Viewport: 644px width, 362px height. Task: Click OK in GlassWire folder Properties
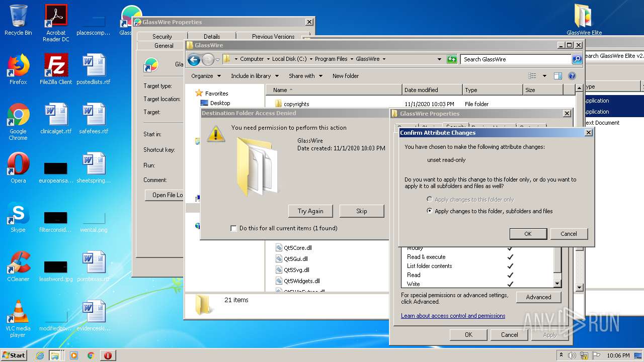coord(468,335)
